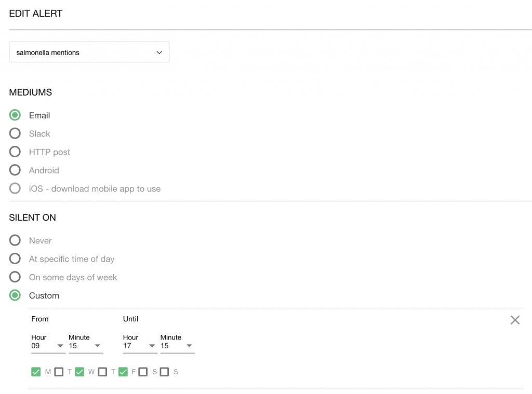Open the Until Hour dropdown
The height and width of the screenshot is (394, 532).
pos(140,346)
